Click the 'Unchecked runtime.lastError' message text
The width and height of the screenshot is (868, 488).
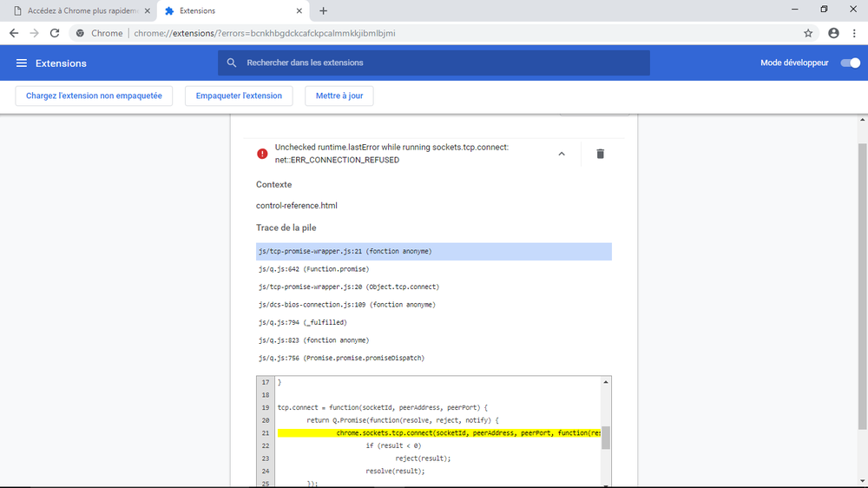click(x=391, y=154)
